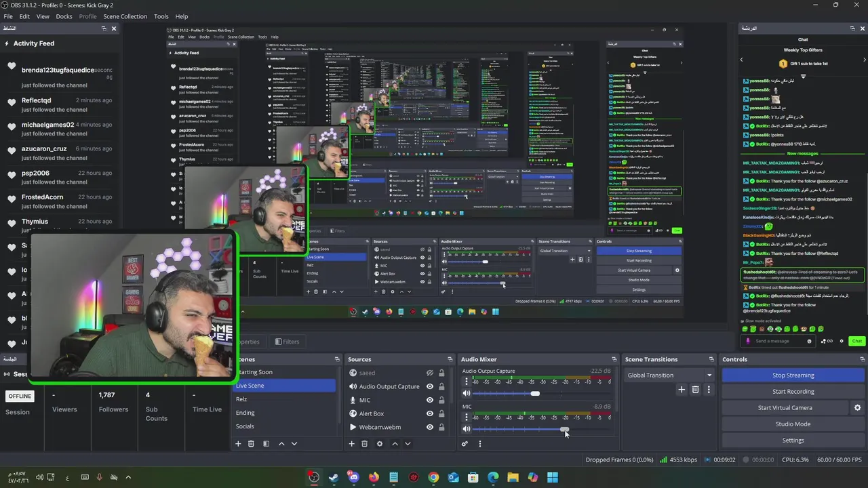The image size is (868, 488).
Task: Pop out the Sources dock
Action: tap(450, 359)
